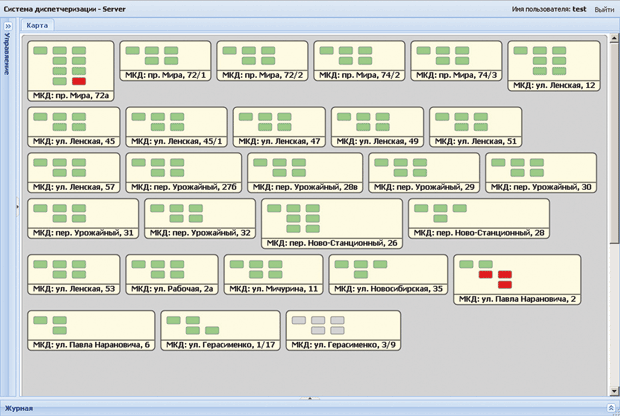The width and height of the screenshot is (620, 416).
Task: Click the first green indicator in пр. Мира, 72/2
Action: (229, 51)
